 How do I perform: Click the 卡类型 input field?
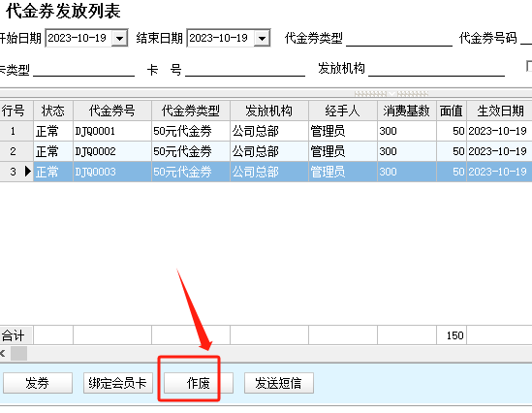pos(83,69)
